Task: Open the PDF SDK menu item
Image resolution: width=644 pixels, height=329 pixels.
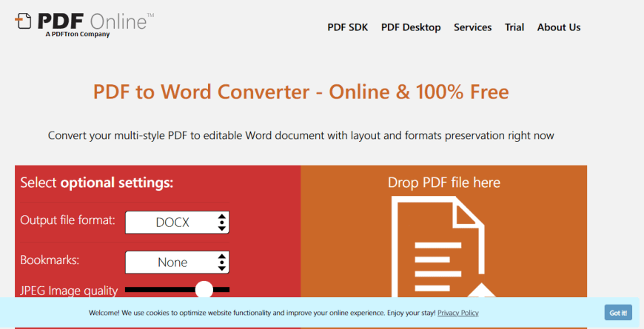Action: coord(347,27)
